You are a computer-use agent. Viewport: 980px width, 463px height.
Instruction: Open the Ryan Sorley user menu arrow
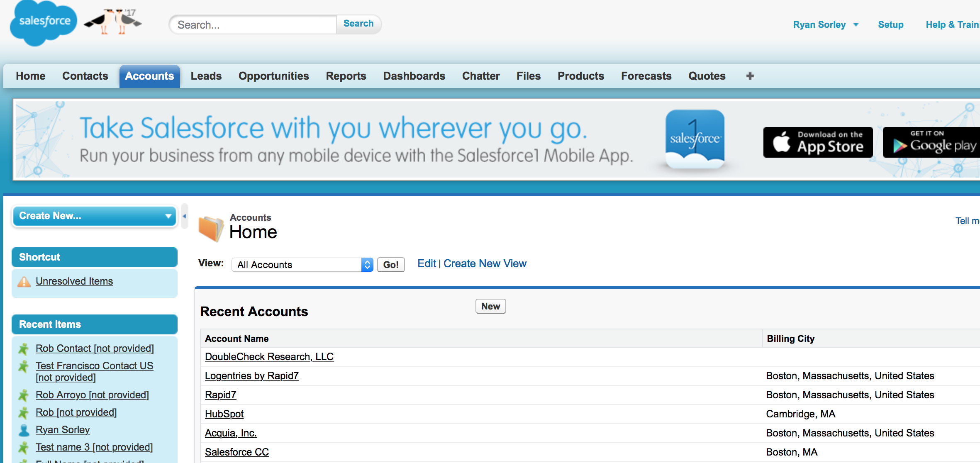pyautogui.click(x=856, y=25)
